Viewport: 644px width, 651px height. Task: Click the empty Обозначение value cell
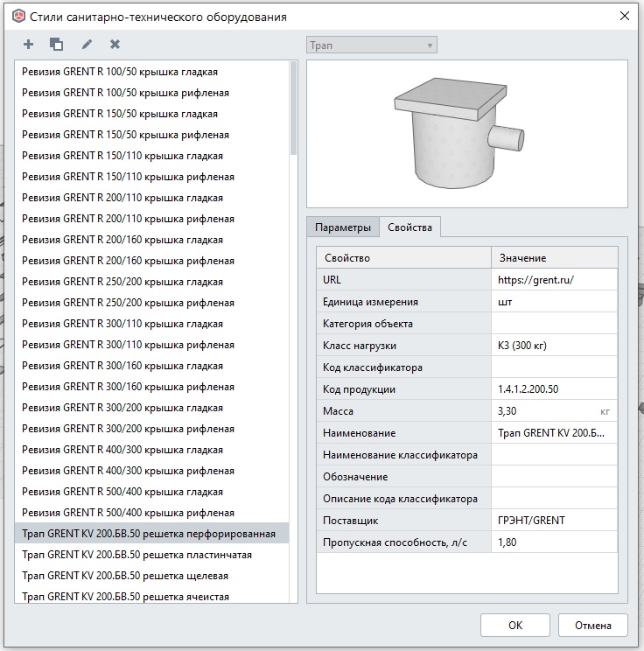(555, 477)
